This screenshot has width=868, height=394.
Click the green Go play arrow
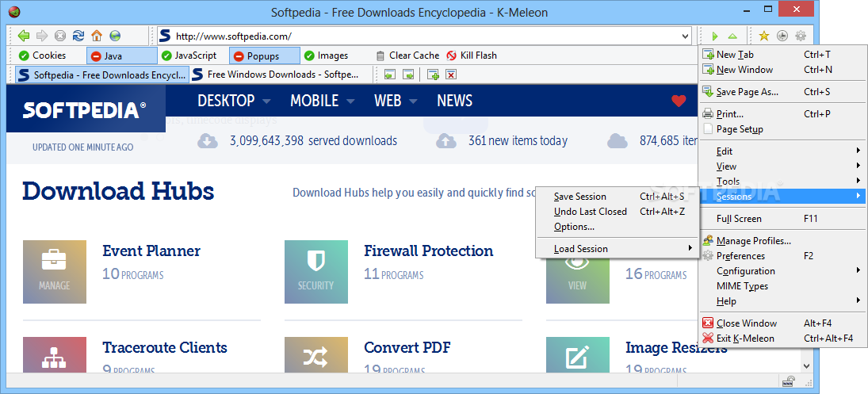[715, 36]
